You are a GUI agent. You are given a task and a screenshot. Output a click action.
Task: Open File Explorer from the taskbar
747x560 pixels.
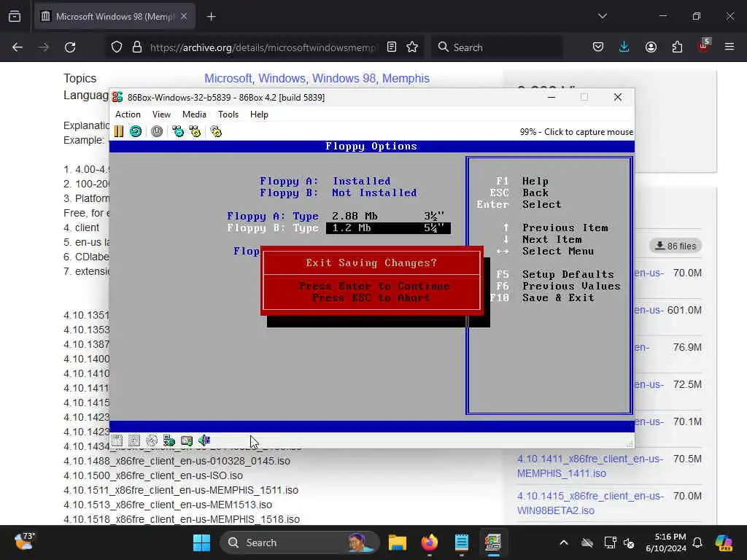pos(398,542)
